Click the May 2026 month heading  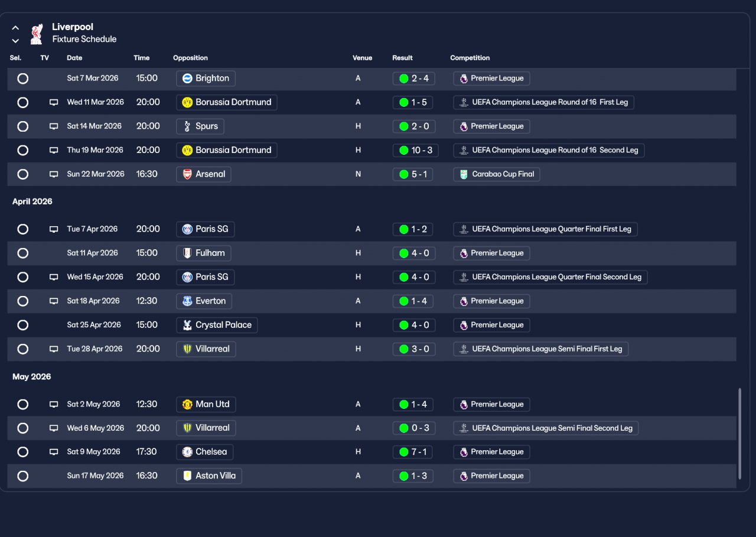(32, 377)
